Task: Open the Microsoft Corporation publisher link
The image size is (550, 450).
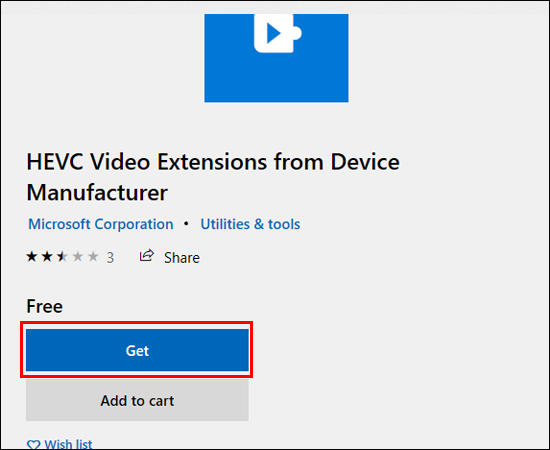Action: 101,224
